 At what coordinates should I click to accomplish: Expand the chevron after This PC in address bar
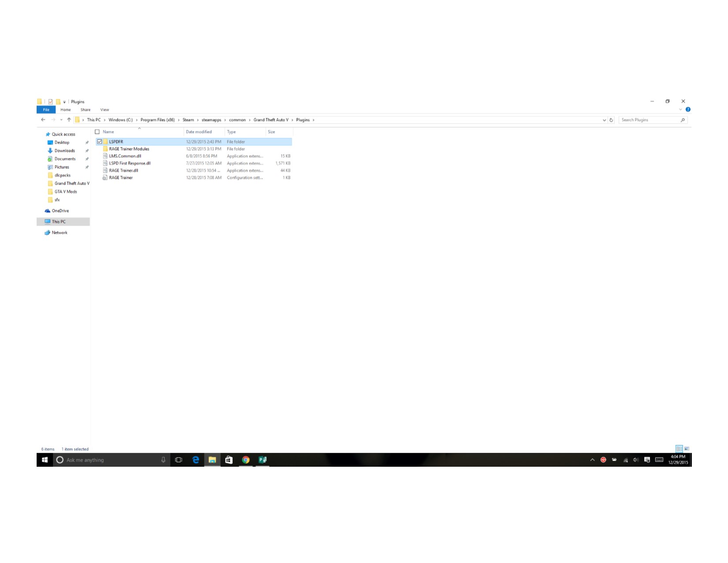click(105, 120)
